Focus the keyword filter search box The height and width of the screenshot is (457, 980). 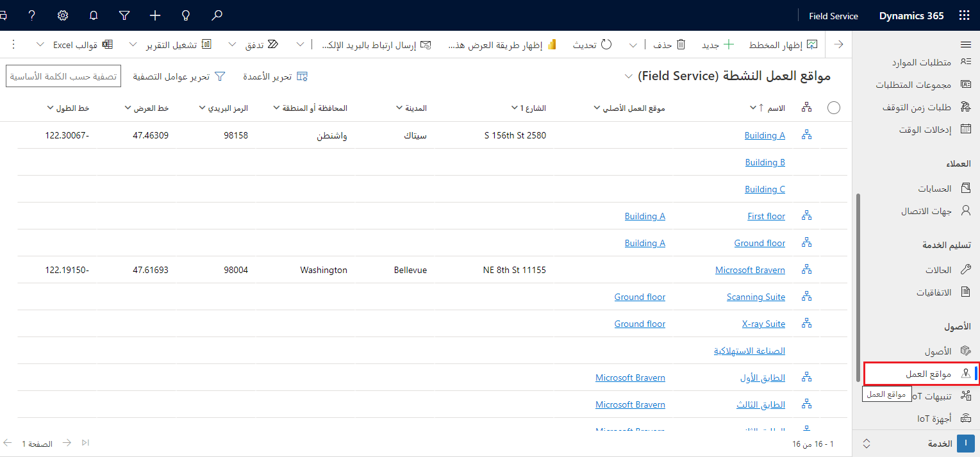click(x=63, y=76)
